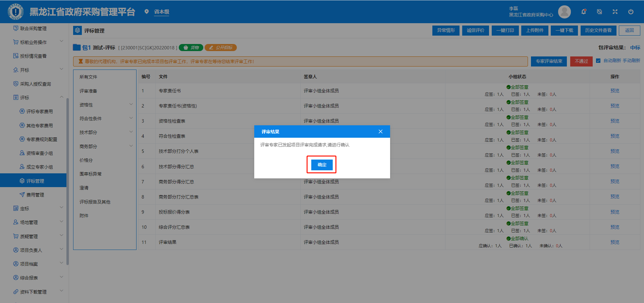Expand the 资格性 file category
Viewport: 644px width, 303px height.
click(131, 104)
